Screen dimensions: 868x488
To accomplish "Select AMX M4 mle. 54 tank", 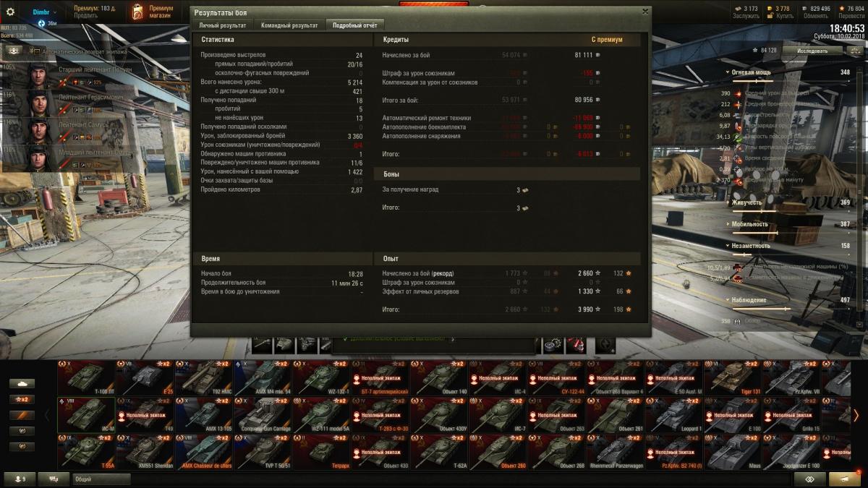I will (262, 377).
